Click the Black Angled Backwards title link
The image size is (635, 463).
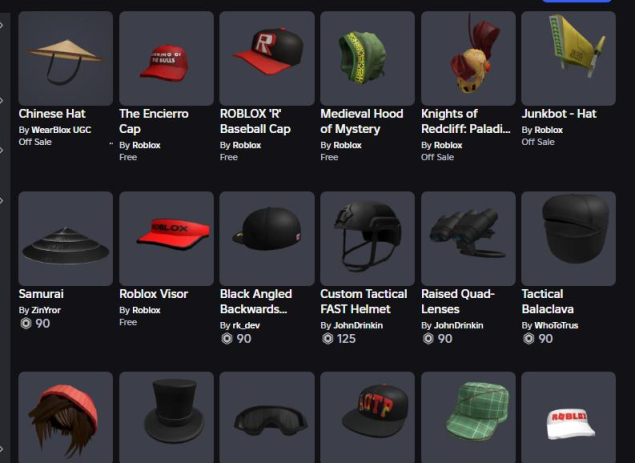pyautogui.click(x=256, y=301)
